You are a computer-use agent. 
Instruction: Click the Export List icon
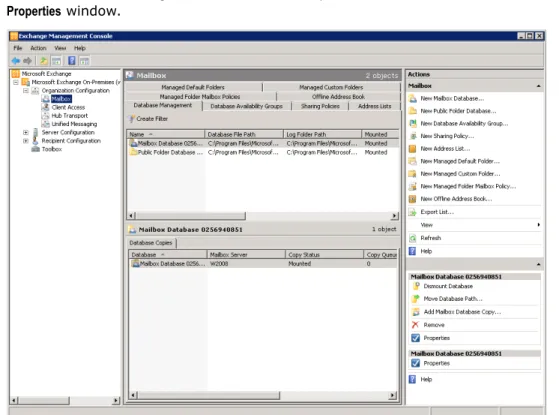pos(412,212)
